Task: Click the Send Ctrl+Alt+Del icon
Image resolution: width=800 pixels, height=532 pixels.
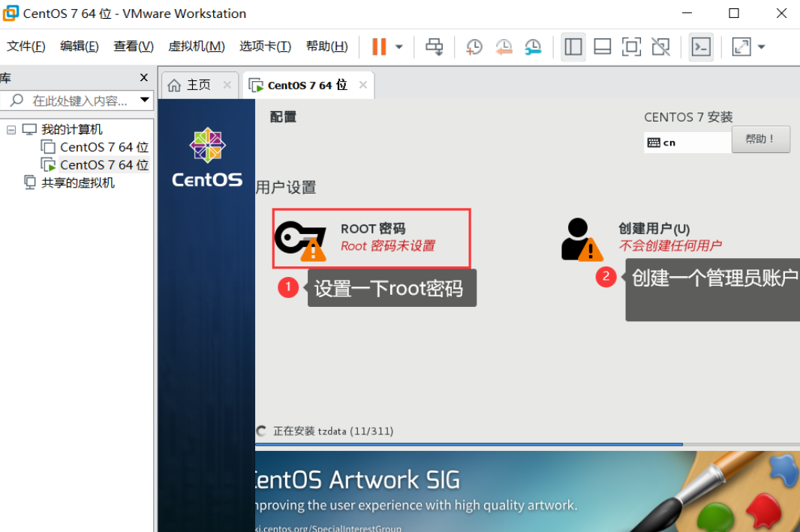Action: [x=435, y=47]
